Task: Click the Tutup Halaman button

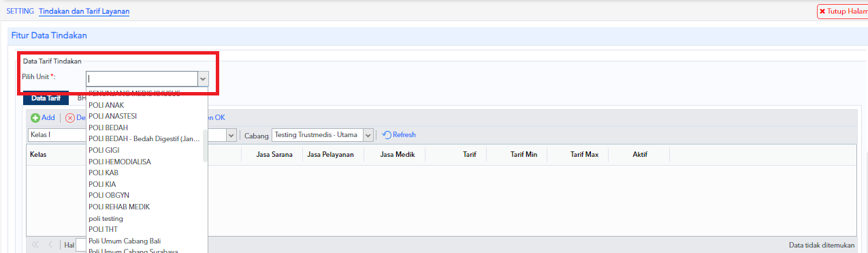Action: 843,11
